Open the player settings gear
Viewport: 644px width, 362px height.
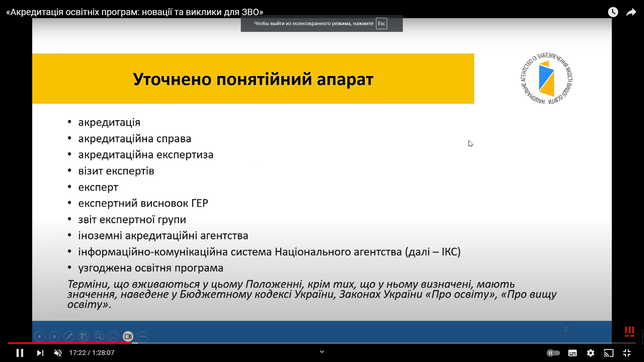(591, 353)
